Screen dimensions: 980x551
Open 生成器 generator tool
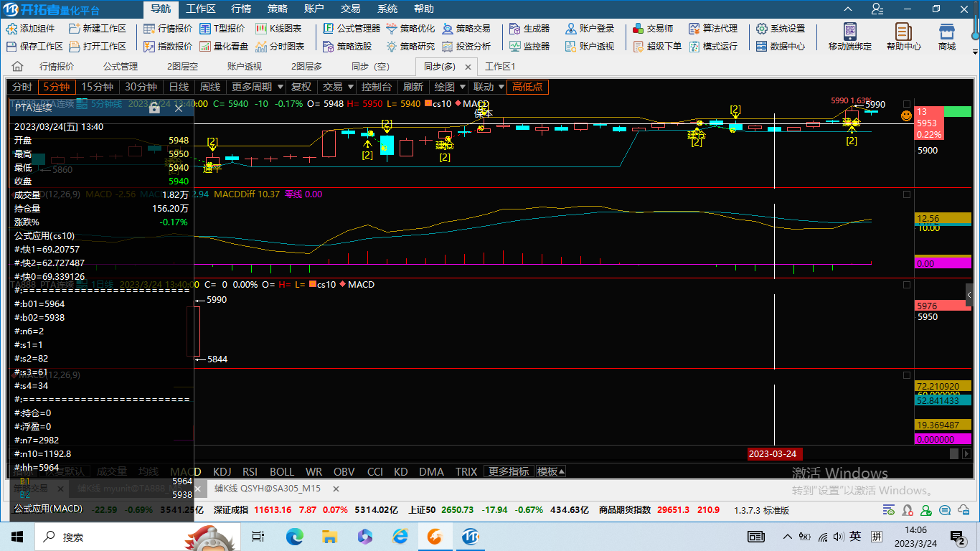(529, 29)
